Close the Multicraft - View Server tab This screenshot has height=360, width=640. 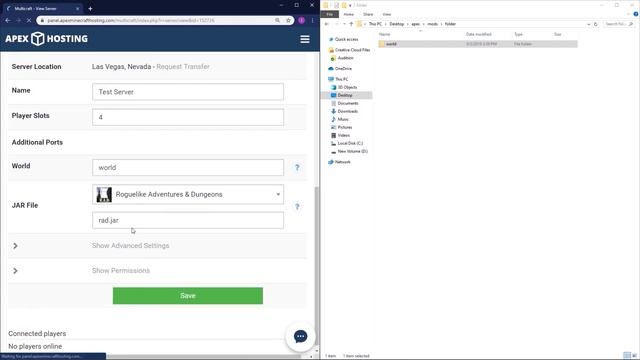coord(78,9)
